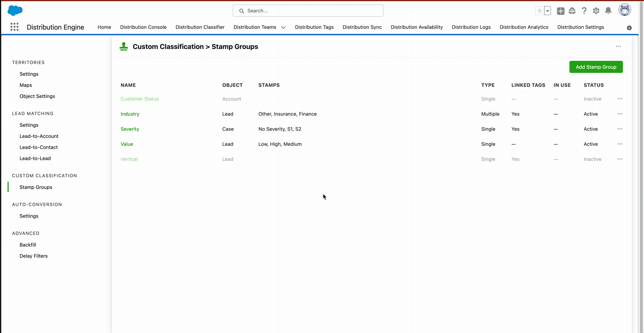The height and width of the screenshot is (333, 644).
Task: Click the IN USE column header
Action: 562,85
